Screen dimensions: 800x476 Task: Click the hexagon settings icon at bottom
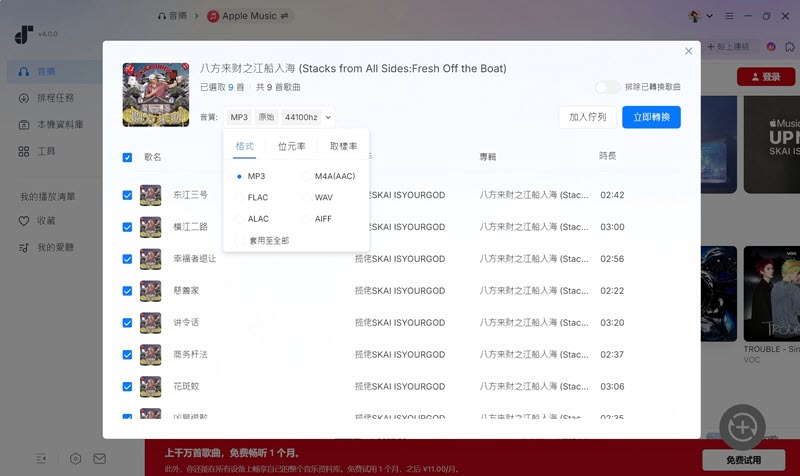pos(76,459)
